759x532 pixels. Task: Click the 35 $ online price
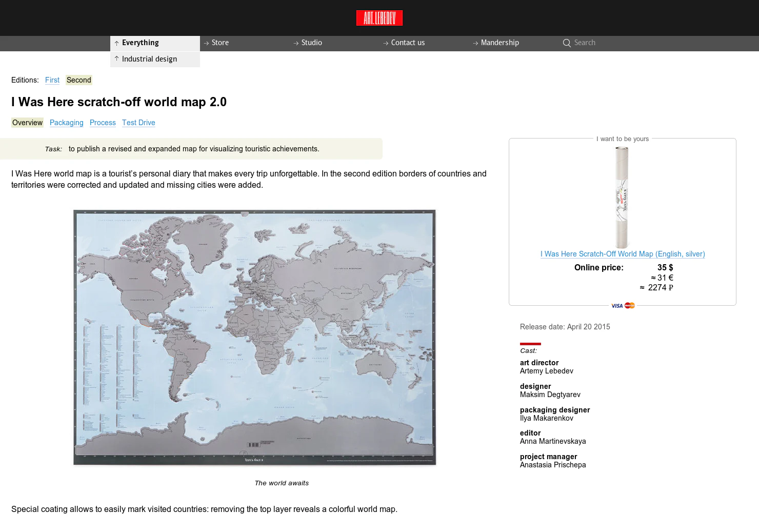point(665,268)
